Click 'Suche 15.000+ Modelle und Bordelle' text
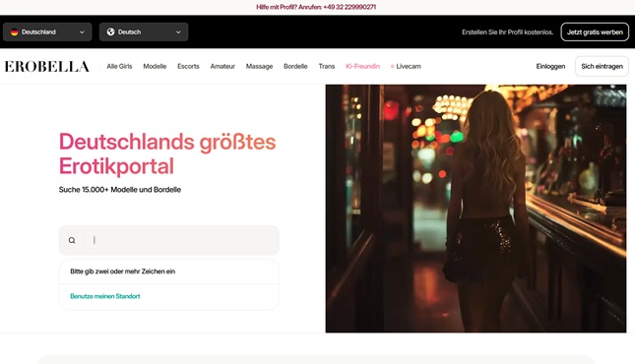Screen dimensions: 635x364 coord(120,190)
